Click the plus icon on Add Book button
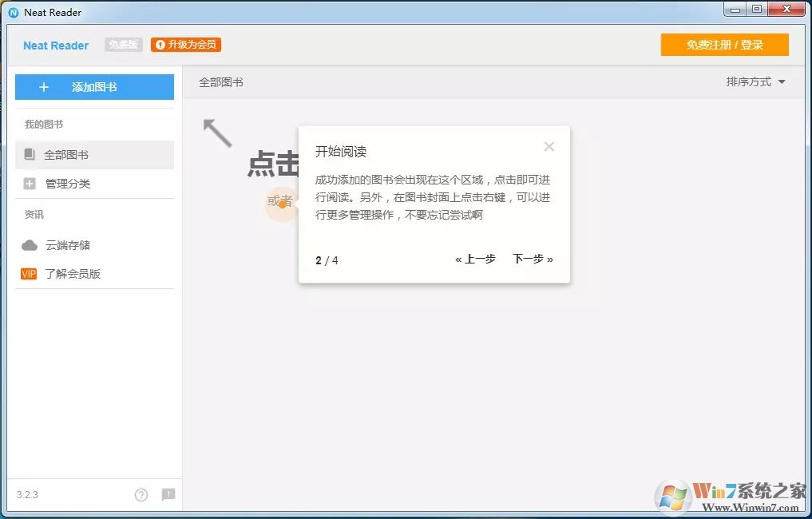The image size is (812, 519). click(44, 87)
